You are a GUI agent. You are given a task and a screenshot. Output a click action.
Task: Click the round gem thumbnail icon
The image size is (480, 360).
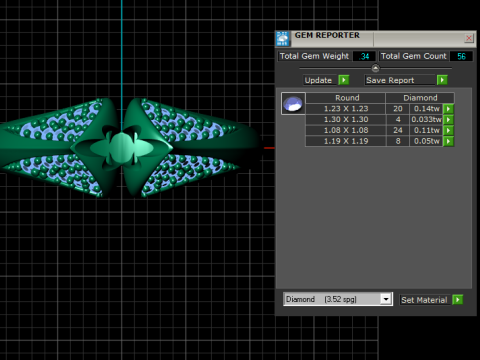point(293,104)
